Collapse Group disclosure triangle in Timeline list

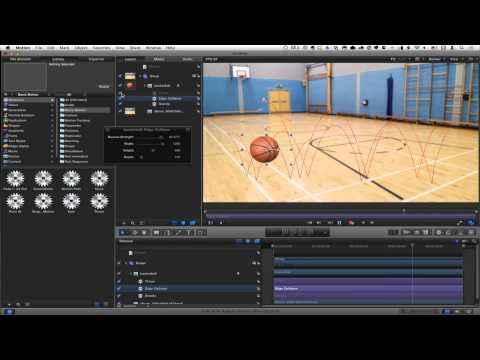pos(126,263)
